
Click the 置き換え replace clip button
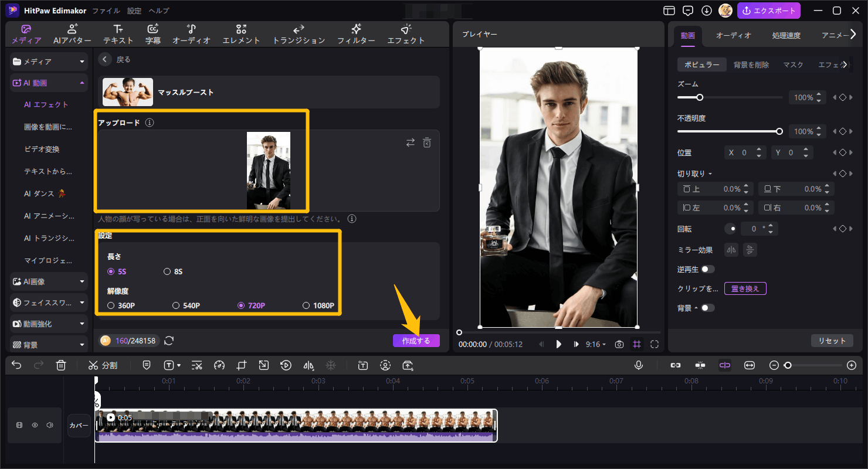pos(745,288)
